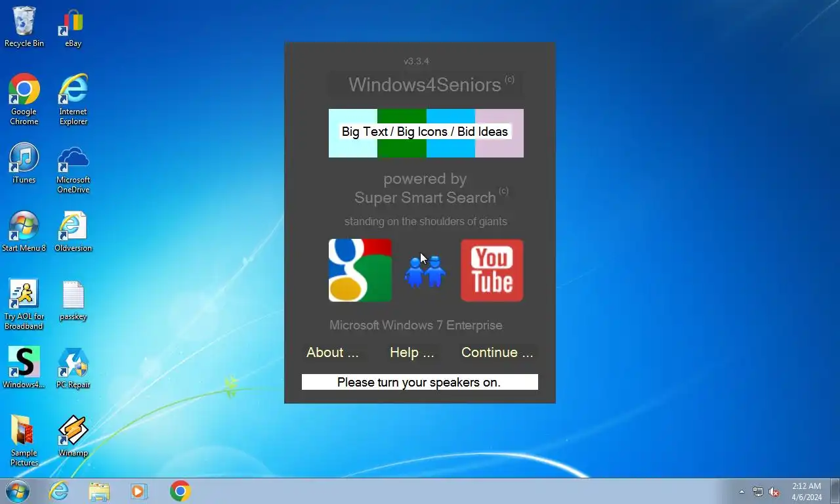Screen dimensions: 840x504
Task: Launch iTunes from the desktop
Action: (24, 163)
